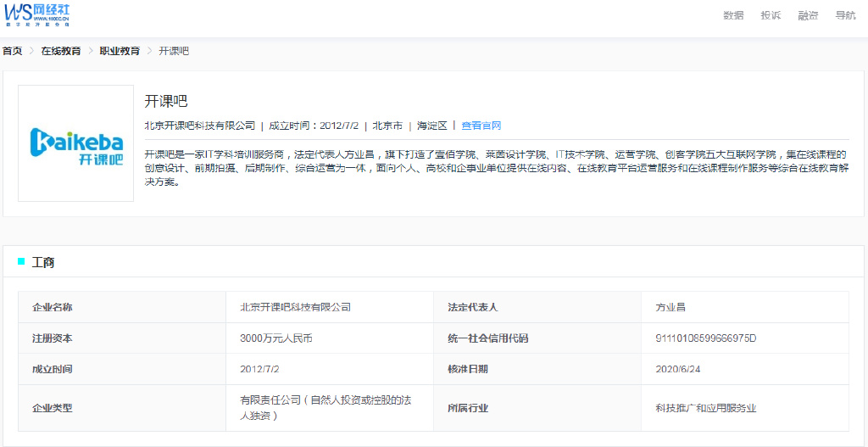Click the 法定代表人 label cell
Image resolution: width=868 pixels, height=447 pixels.
coord(537,307)
